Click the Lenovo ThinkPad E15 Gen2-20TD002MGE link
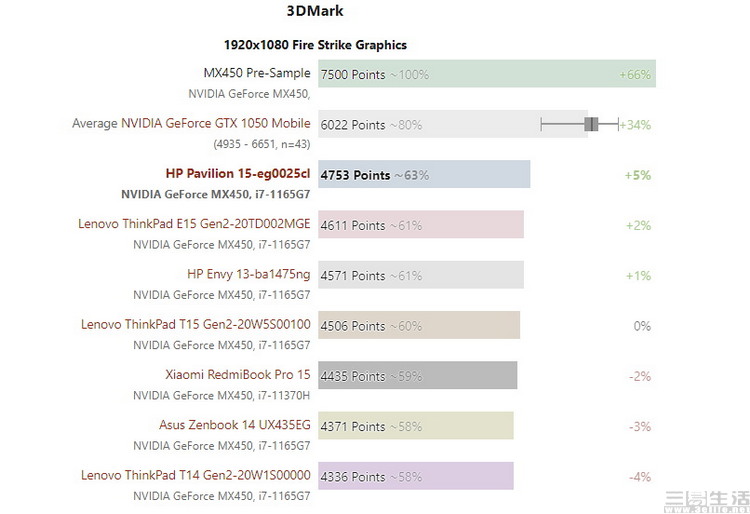Viewport: 750px width, 514px height. pyautogui.click(x=194, y=224)
